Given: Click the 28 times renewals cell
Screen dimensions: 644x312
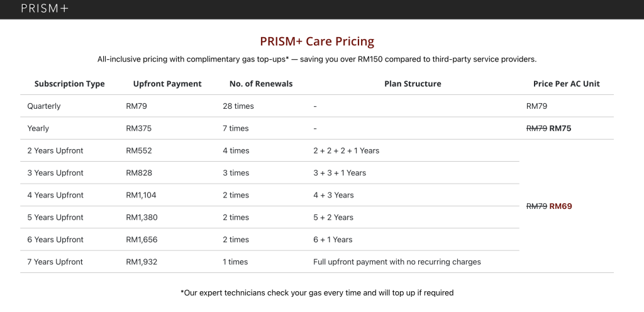Looking at the screenshot, I should point(238,106).
